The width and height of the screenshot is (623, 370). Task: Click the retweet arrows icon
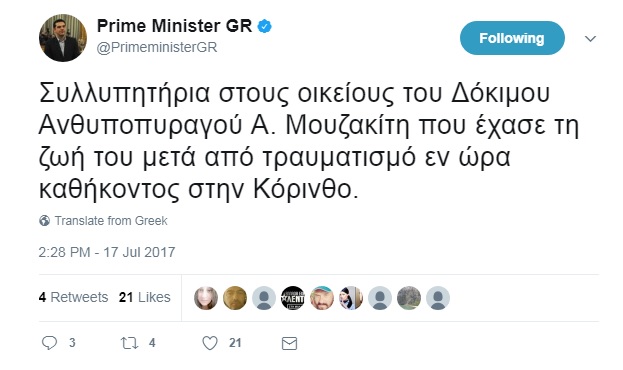click(x=129, y=343)
